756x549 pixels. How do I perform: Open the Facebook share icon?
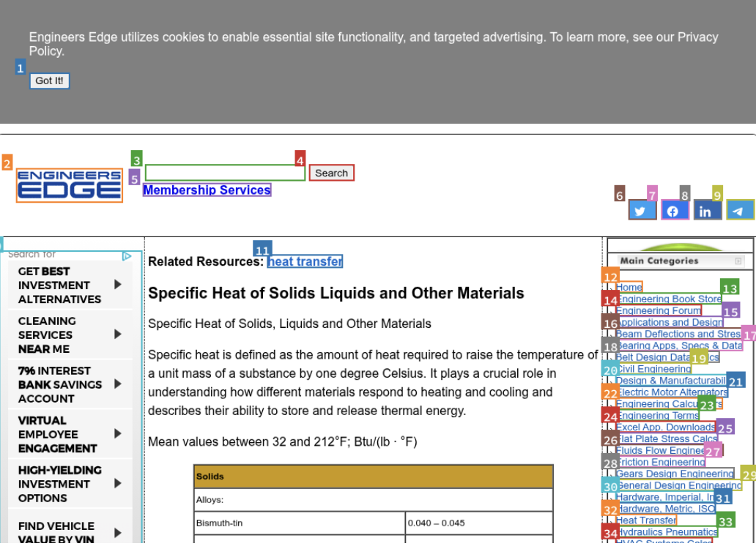(x=674, y=210)
